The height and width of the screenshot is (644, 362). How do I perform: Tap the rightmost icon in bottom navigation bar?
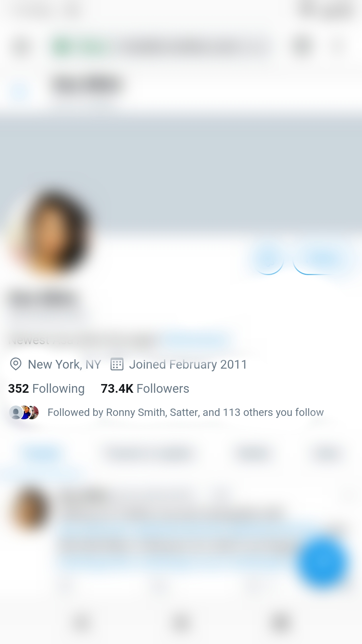pyautogui.click(x=280, y=623)
